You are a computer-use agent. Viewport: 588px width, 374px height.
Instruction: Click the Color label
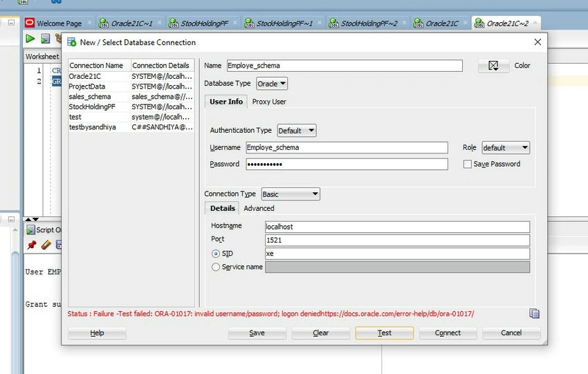point(522,66)
